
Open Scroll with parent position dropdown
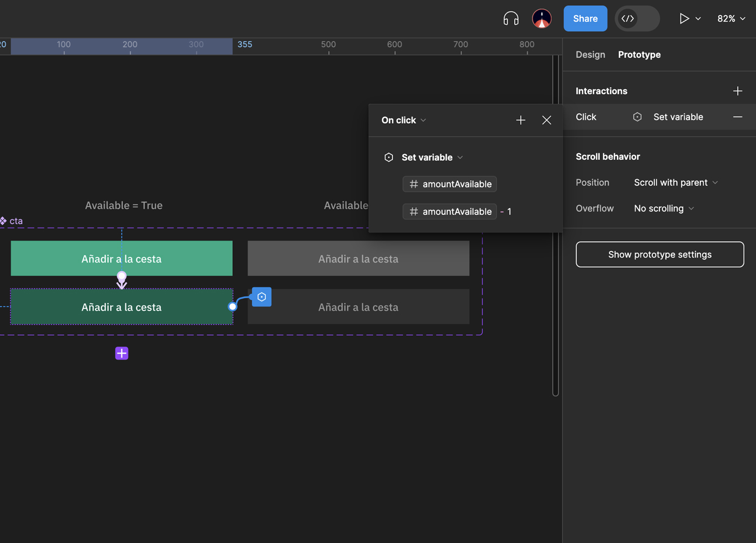click(676, 182)
